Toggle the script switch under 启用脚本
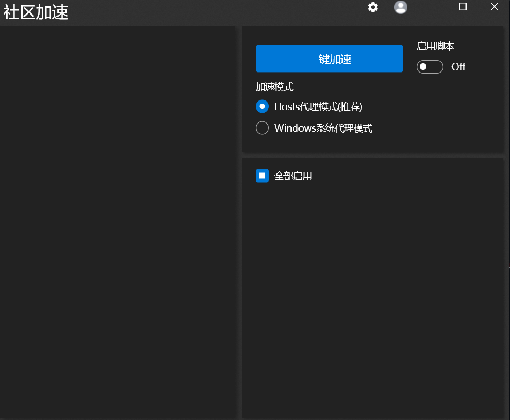Image resolution: width=510 pixels, height=420 pixels. [429, 67]
